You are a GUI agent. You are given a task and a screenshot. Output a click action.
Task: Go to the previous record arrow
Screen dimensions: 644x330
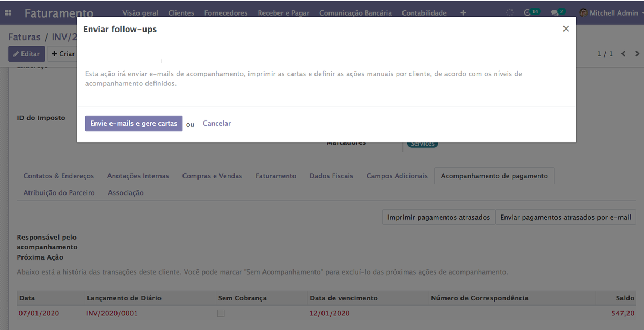click(624, 54)
